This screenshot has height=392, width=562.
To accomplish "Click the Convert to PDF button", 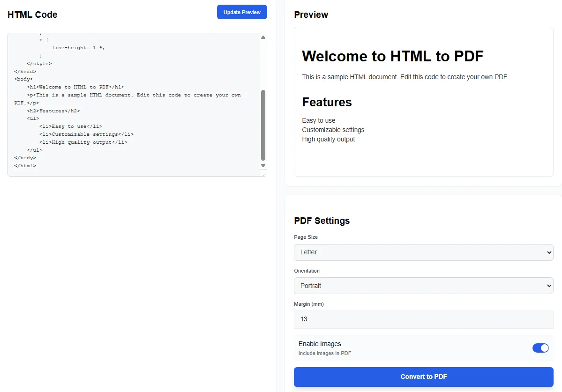I will (x=423, y=377).
